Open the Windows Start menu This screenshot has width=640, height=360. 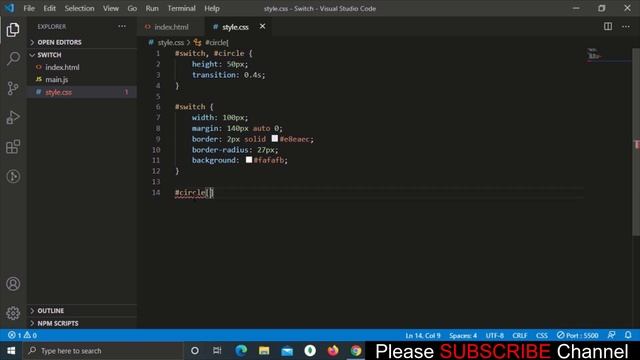click(x=11, y=351)
